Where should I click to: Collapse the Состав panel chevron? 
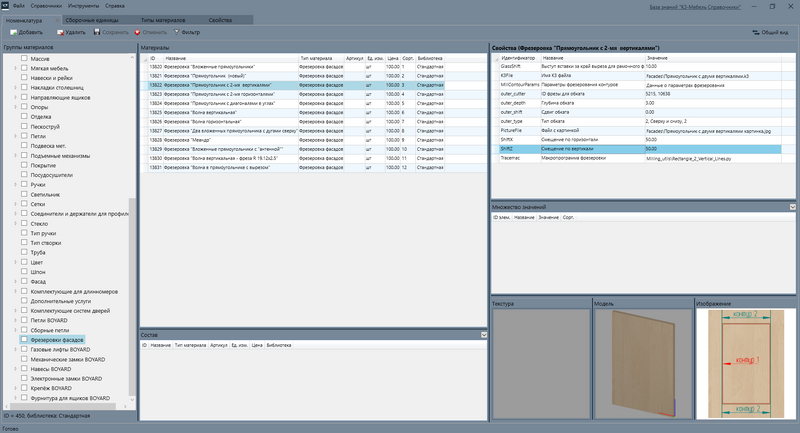coord(484,335)
